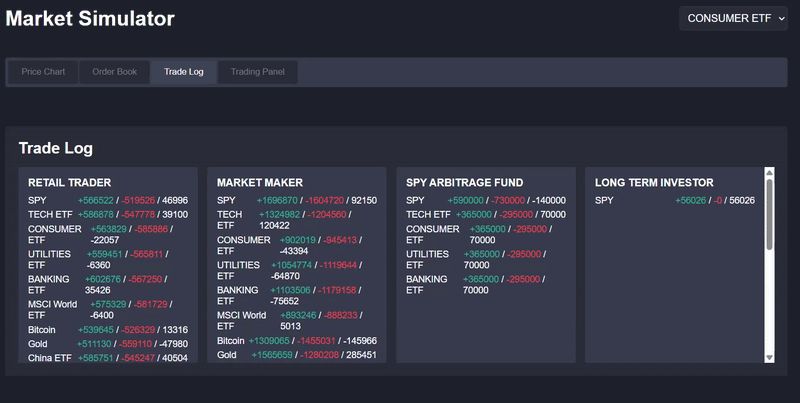Go to the Trading Panel tab

point(258,72)
